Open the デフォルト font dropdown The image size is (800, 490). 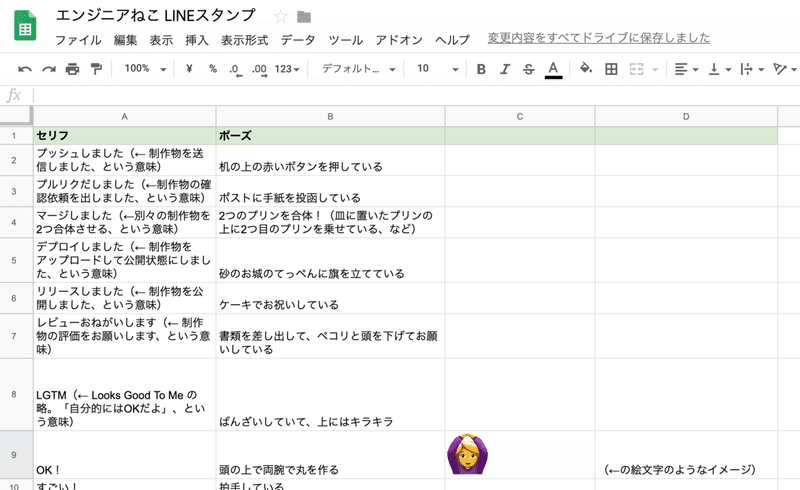click(x=359, y=68)
